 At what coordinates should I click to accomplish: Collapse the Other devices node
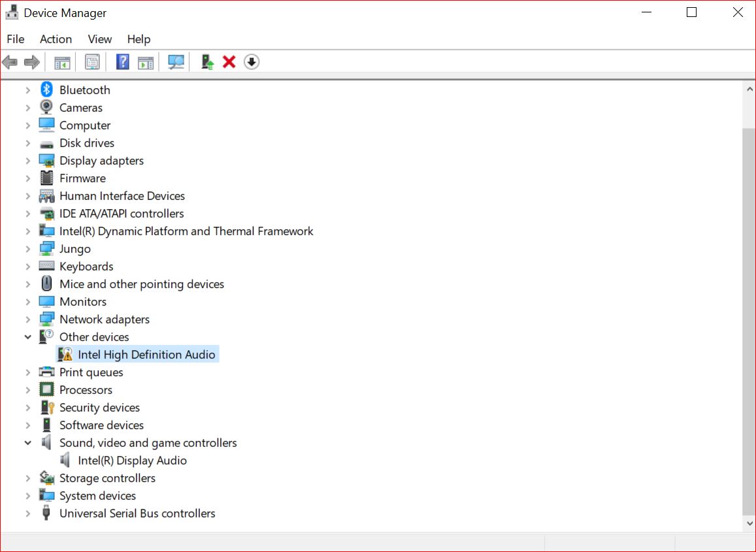[28, 337]
